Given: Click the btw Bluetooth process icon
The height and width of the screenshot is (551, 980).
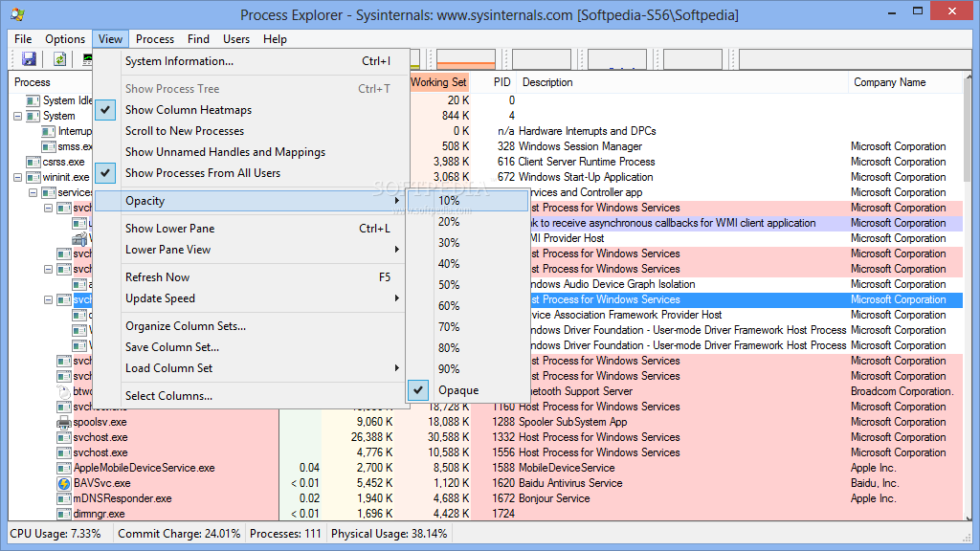Looking at the screenshot, I should coord(64,391).
